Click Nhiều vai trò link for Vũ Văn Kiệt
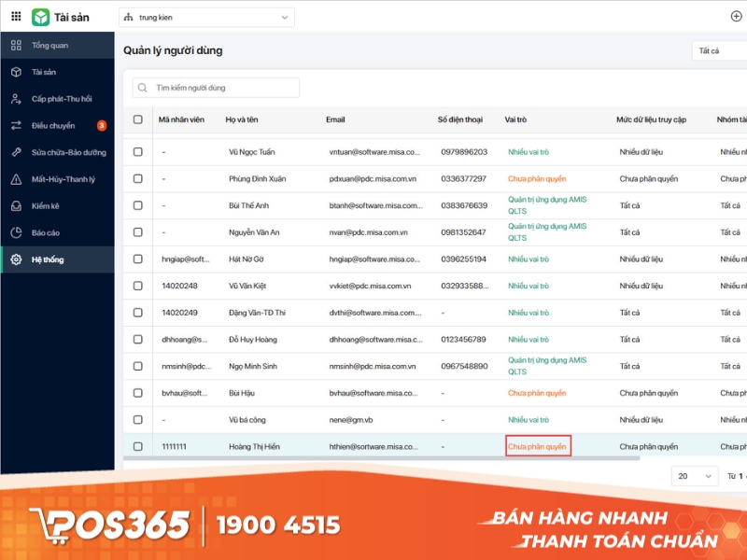Image resolution: width=747 pixels, height=560 pixels. [529, 286]
